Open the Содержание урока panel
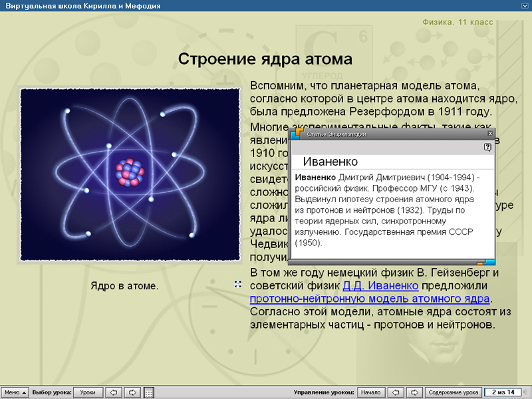Screen dimensions: 532x399 pos(454,392)
